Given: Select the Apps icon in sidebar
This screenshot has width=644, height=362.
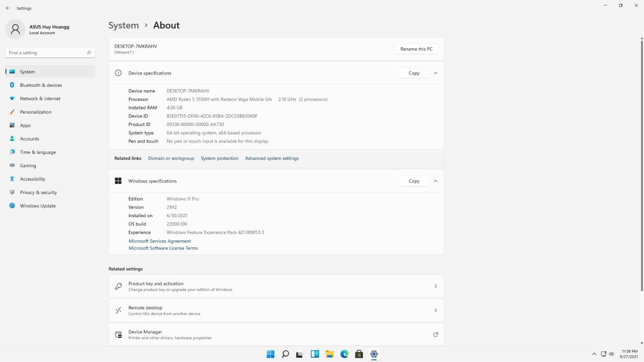Looking at the screenshot, I should pos(12,125).
